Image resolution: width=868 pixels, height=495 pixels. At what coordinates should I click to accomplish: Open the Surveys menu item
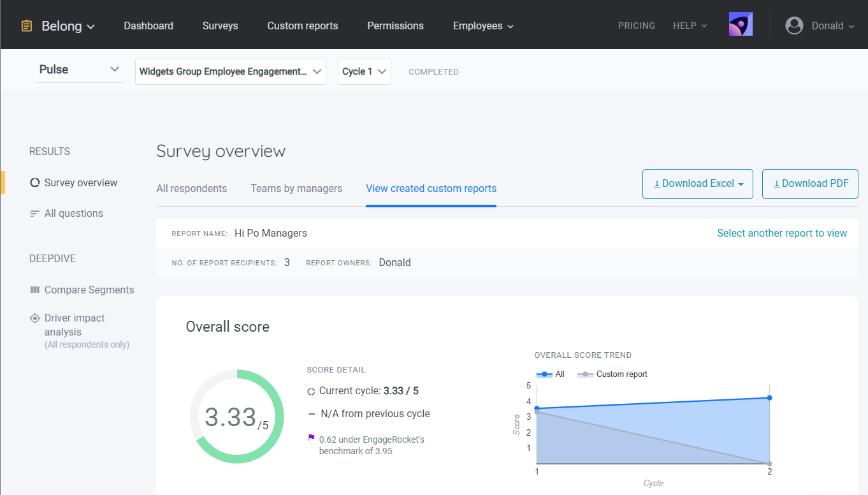point(221,26)
